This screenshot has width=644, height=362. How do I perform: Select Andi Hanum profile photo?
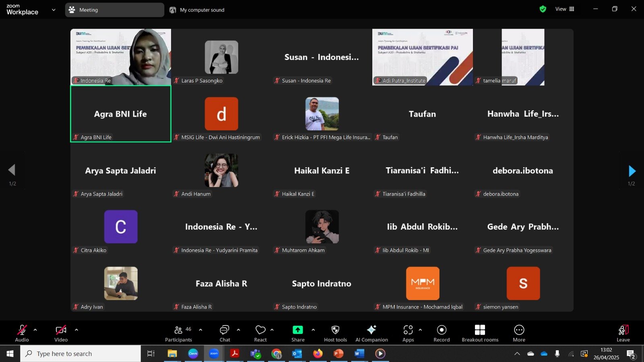tap(221, 170)
